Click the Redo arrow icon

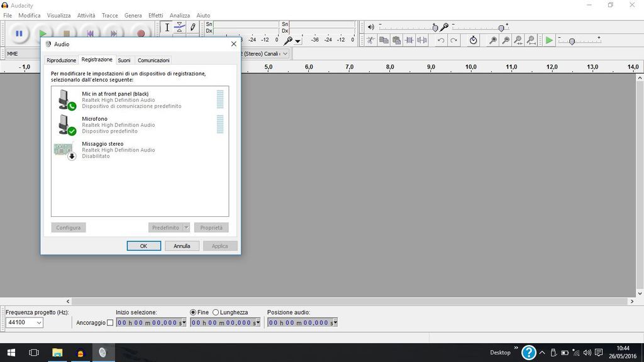click(x=453, y=40)
